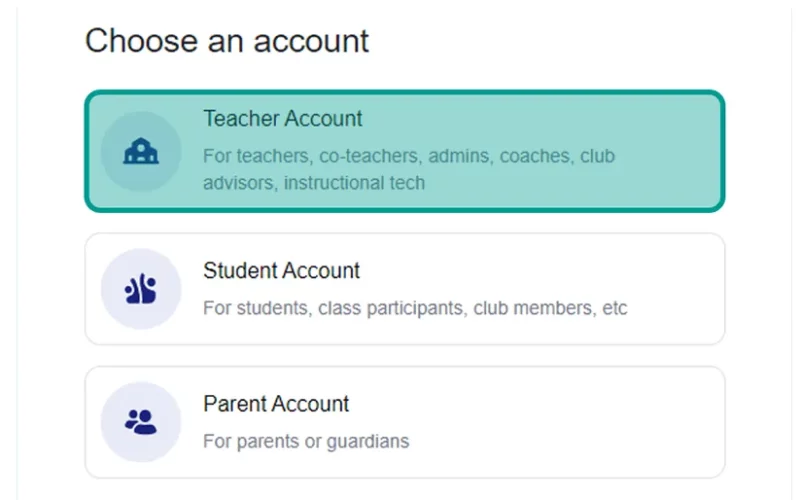The width and height of the screenshot is (800, 500).
Task: Choose the Student Account option
Action: [405, 289]
